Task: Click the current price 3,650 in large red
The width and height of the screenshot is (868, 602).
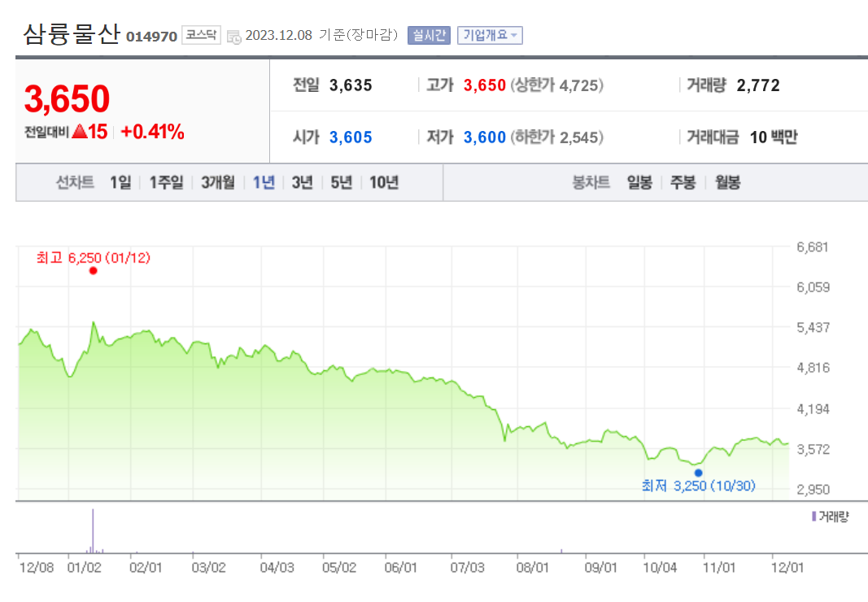Action: (x=67, y=98)
